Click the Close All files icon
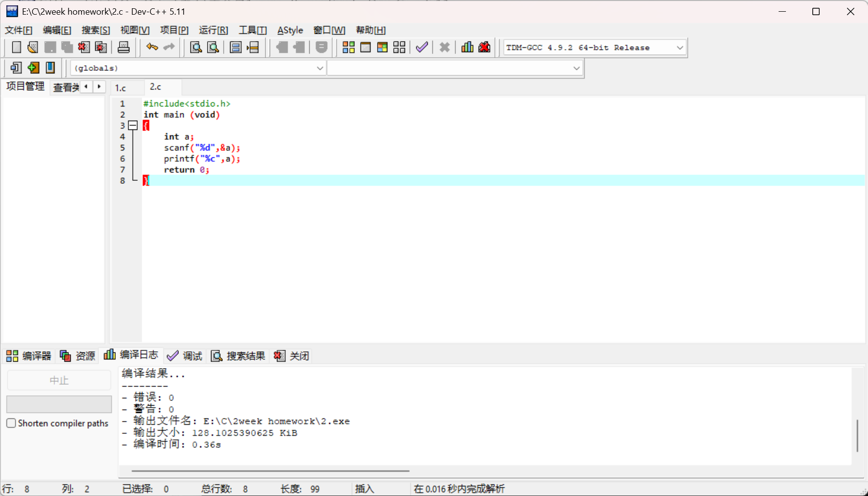The image size is (868, 496). (101, 47)
